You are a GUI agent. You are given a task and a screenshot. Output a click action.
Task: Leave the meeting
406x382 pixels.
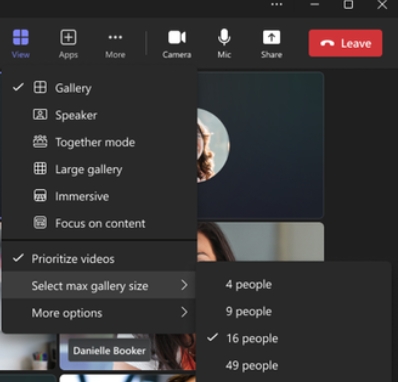(345, 43)
